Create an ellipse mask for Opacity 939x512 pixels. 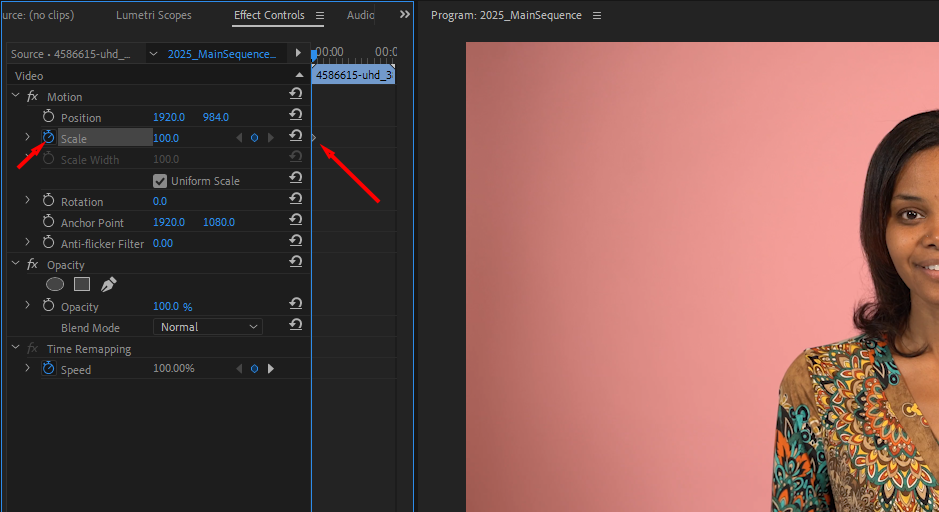click(x=55, y=284)
